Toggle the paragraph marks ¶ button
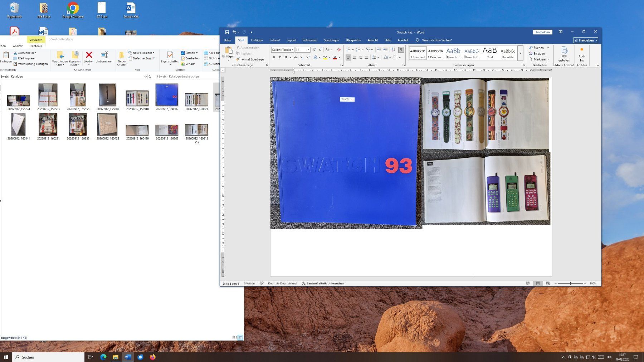This screenshot has height=362, width=644. (401, 50)
